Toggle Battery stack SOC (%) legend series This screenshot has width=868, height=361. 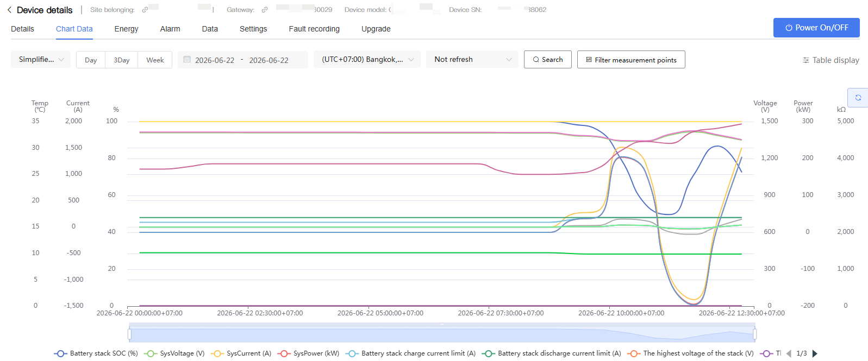tap(96, 353)
